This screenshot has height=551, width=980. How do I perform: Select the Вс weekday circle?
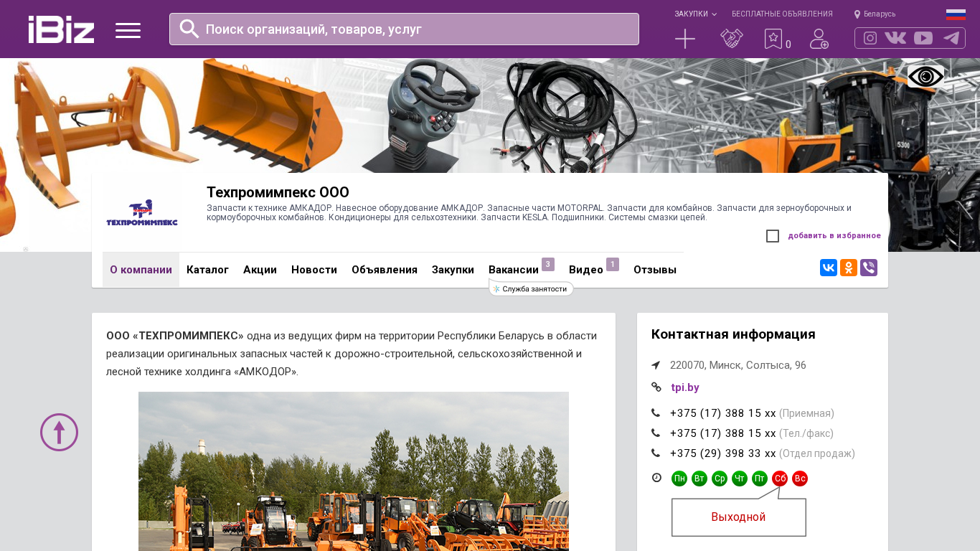pyautogui.click(x=800, y=479)
